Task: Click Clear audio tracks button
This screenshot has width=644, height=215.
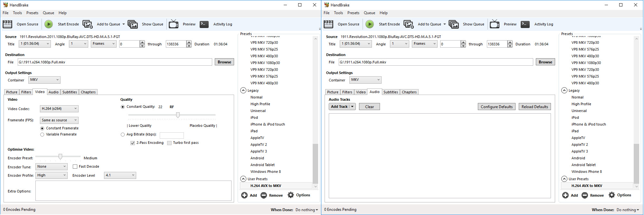Action: (369, 107)
